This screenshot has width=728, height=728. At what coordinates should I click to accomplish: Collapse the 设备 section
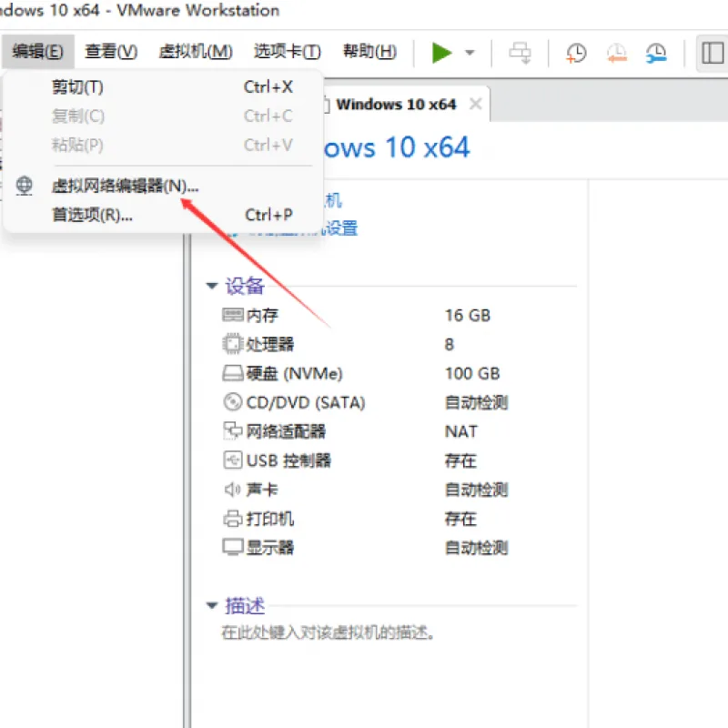coord(212,286)
